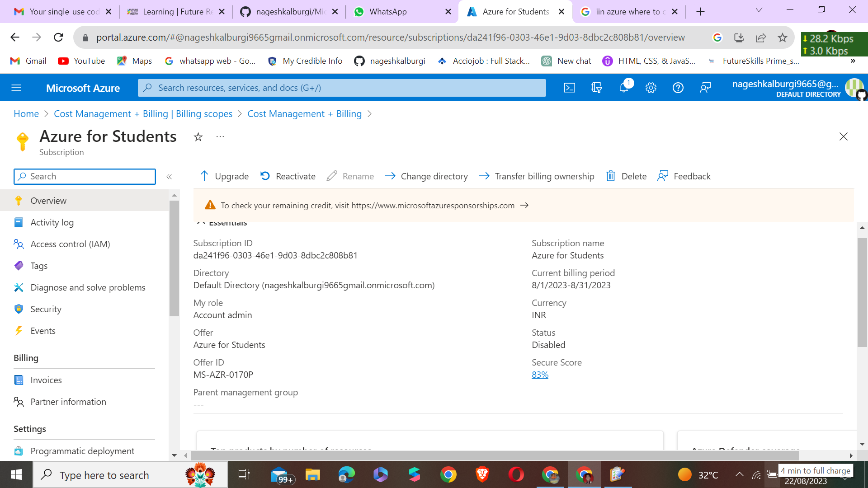Click the Microsoft Azure logo text
Viewport: 868px width, 488px height.
(83, 88)
